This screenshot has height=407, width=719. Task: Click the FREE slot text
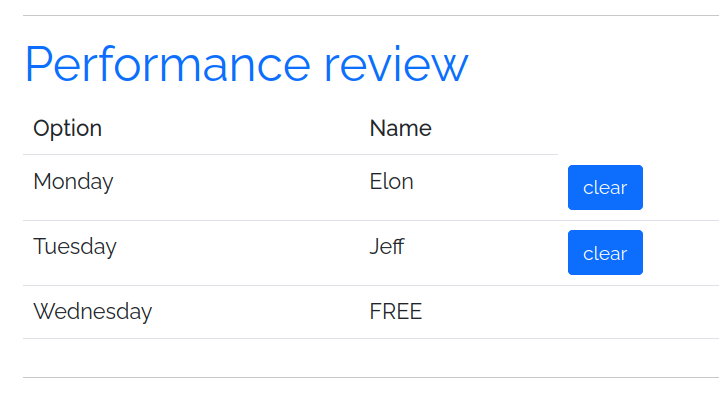tap(396, 312)
